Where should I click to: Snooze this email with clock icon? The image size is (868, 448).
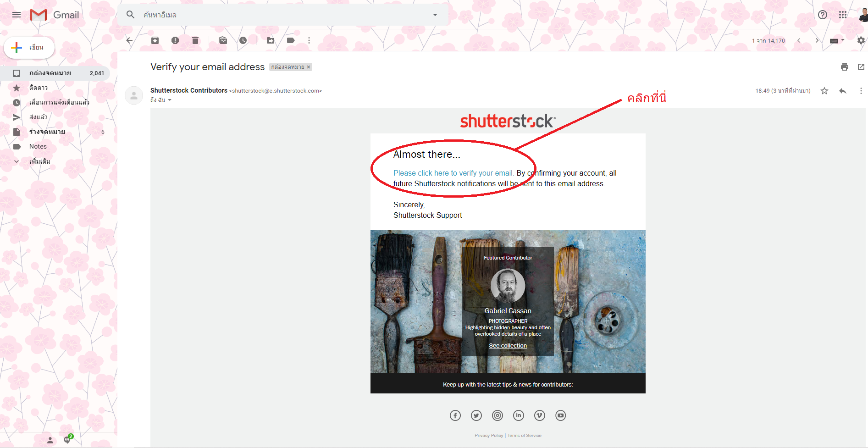[x=243, y=40]
